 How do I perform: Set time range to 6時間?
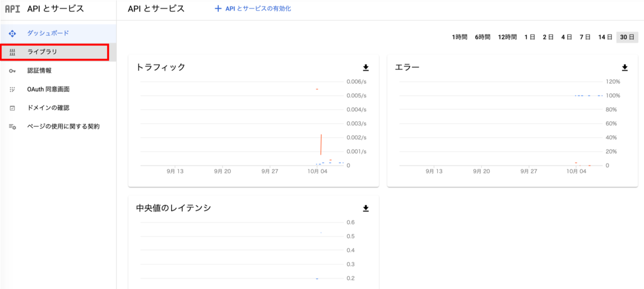(x=482, y=37)
